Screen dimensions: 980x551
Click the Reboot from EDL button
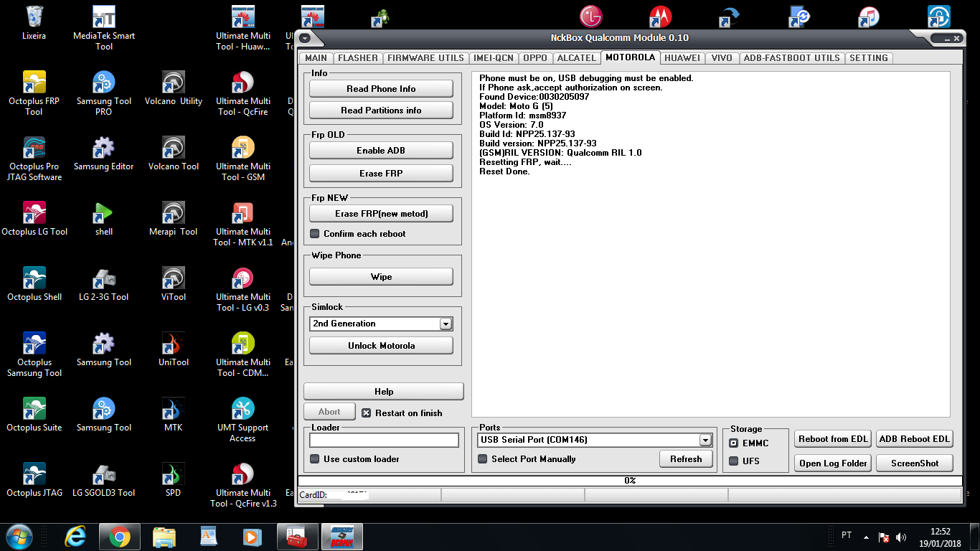pos(833,439)
